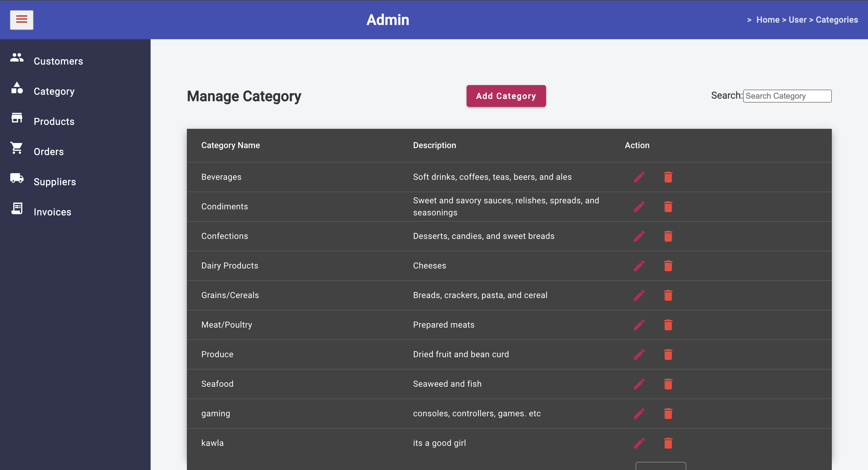This screenshot has width=868, height=470.
Task: Click the 'Dried fruit and bean curd' description
Action: coord(461,354)
